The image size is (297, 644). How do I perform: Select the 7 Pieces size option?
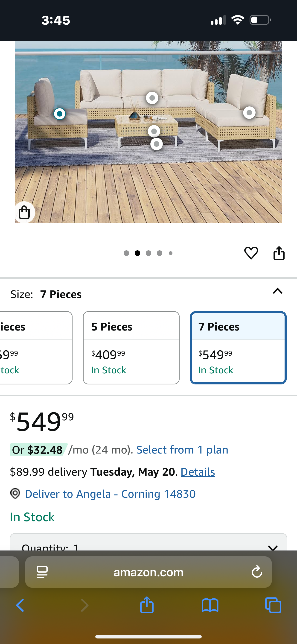tap(238, 348)
